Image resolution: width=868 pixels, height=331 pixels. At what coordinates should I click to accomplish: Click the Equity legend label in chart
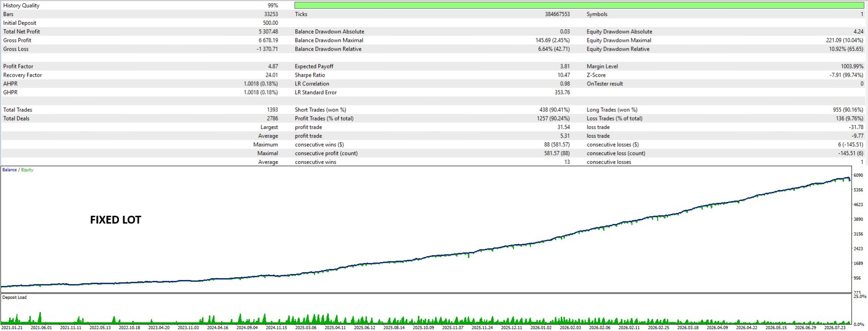tap(27, 170)
